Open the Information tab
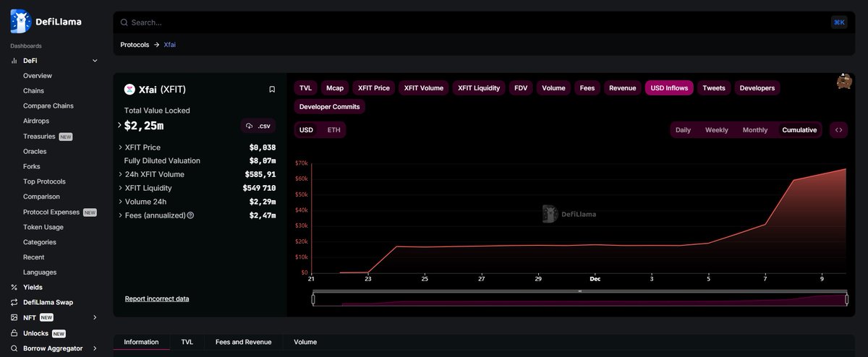Viewport: 868px width, 357px height. 142,342
